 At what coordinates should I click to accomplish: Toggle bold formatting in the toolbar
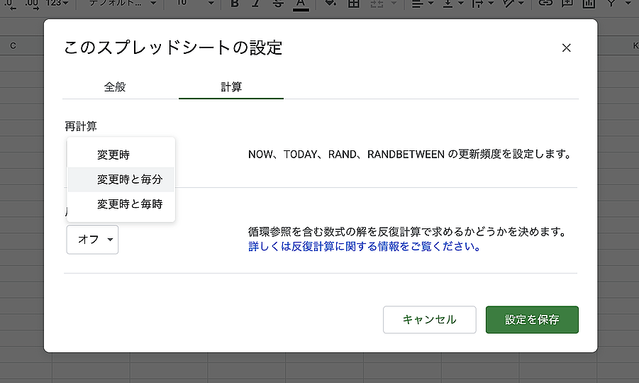click(x=235, y=3)
